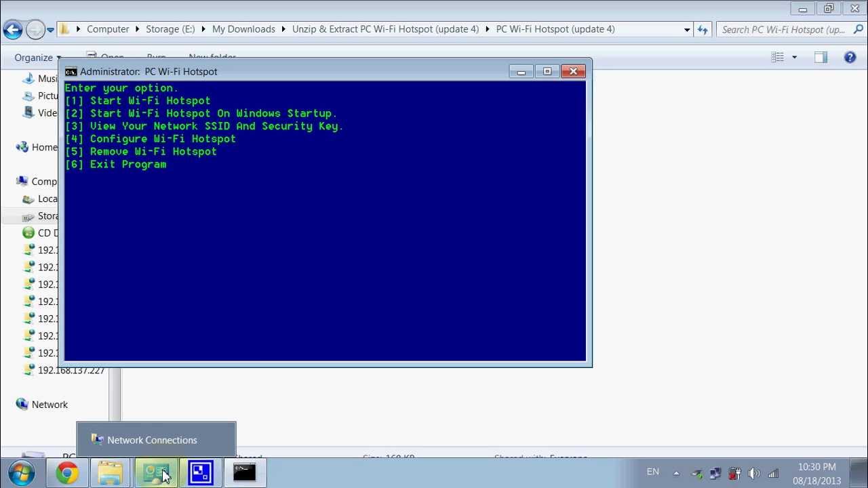
Task: Click the Network Connections taskbar icon
Action: 156,473
